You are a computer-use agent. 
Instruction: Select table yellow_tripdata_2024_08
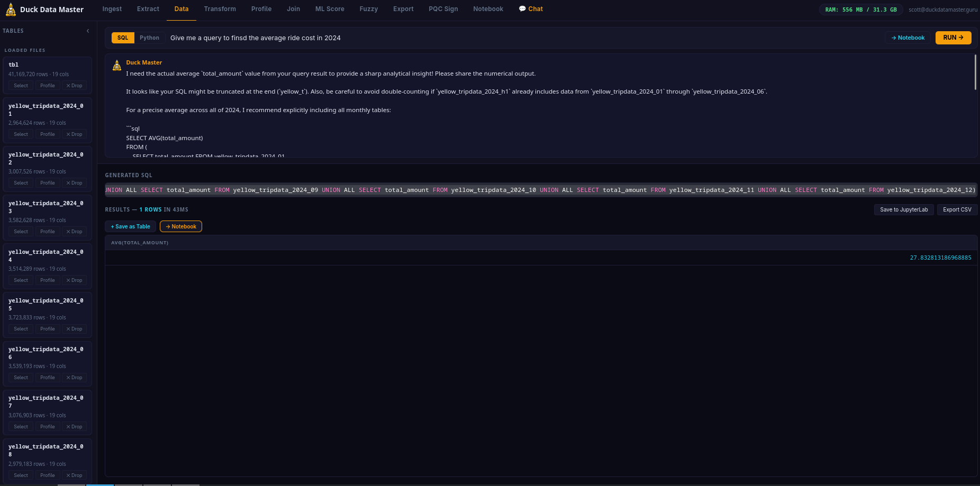click(21, 475)
